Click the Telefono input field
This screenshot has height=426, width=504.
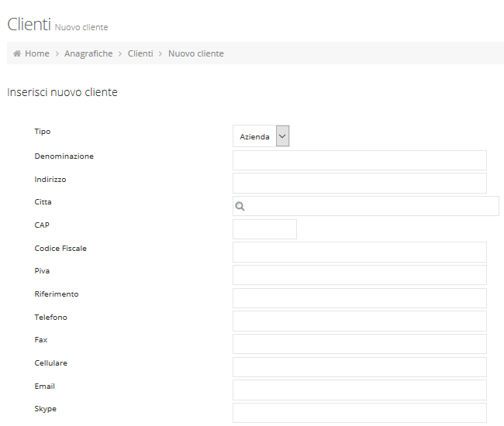359,321
